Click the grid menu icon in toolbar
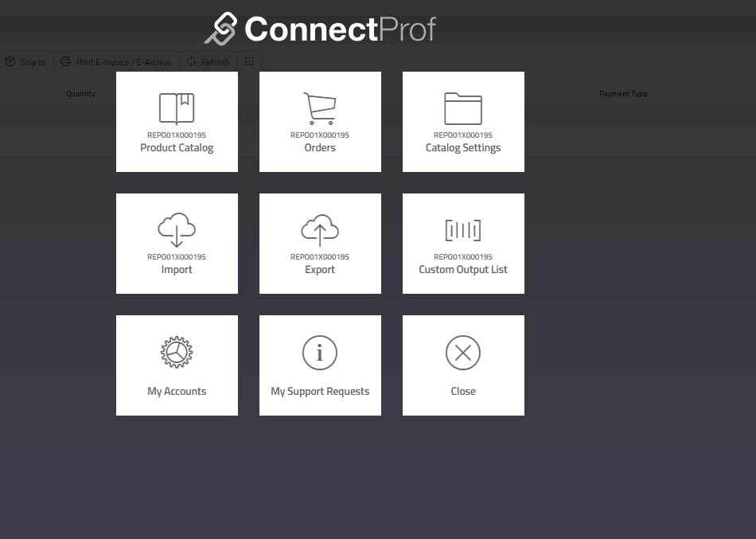 [x=249, y=62]
